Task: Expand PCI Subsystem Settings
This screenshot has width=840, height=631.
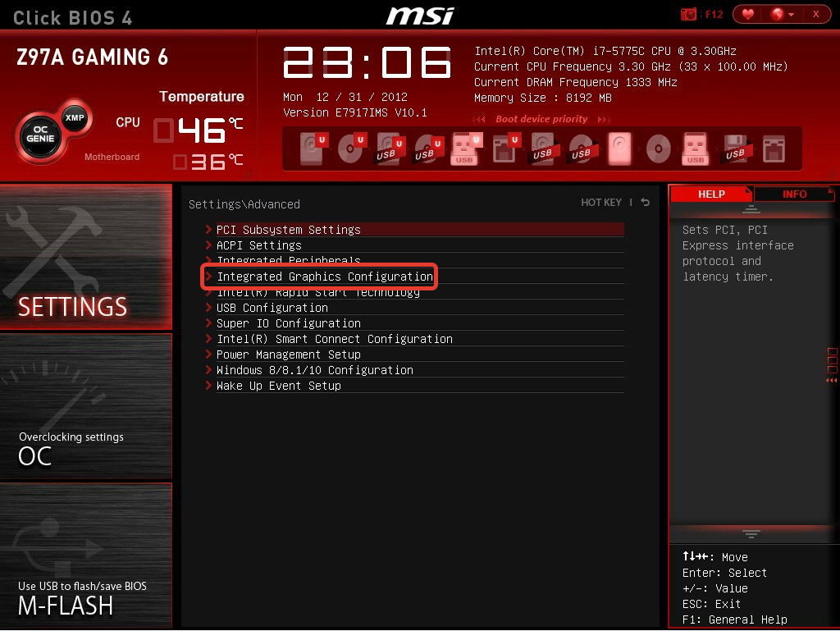Action: 414,229
